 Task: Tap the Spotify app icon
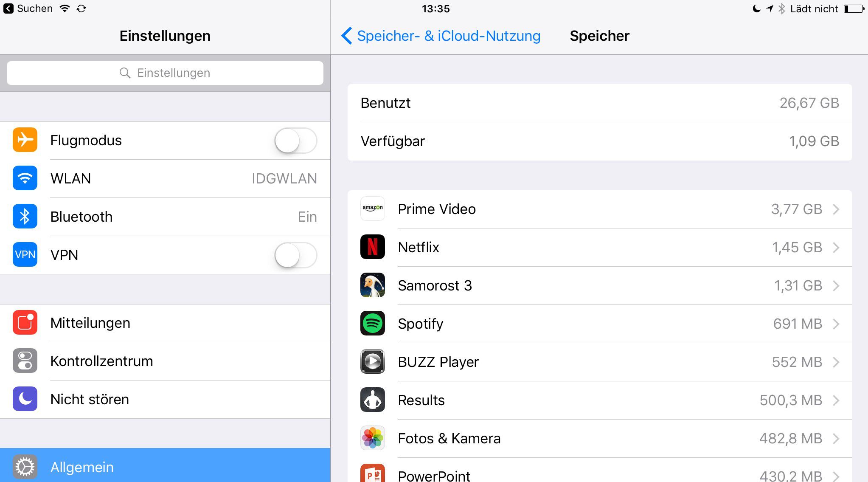[372, 323]
